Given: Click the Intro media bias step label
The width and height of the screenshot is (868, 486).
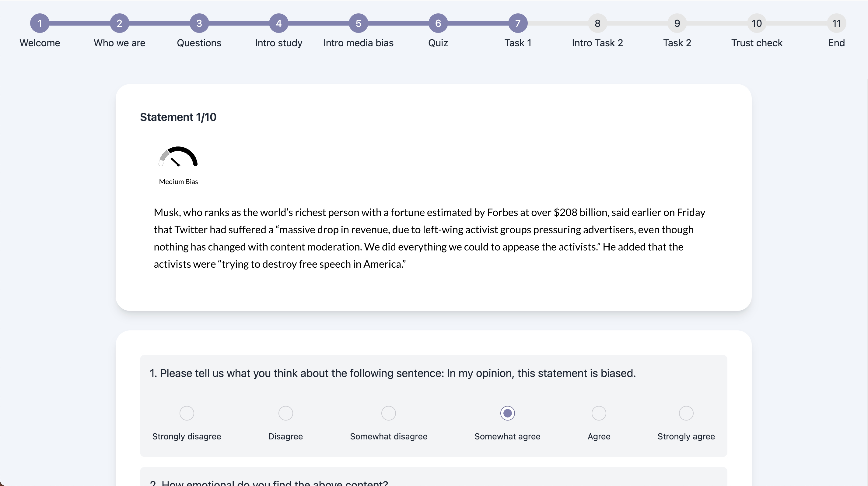Looking at the screenshot, I should pyautogui.click(x=359, y=43).
